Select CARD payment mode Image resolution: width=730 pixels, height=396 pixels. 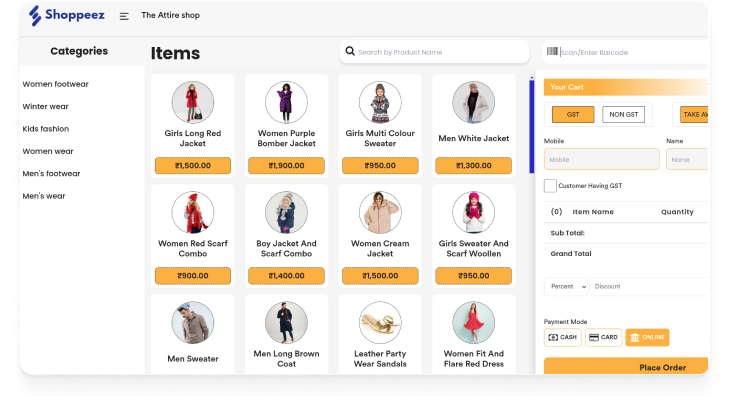(x=603, y=337)
